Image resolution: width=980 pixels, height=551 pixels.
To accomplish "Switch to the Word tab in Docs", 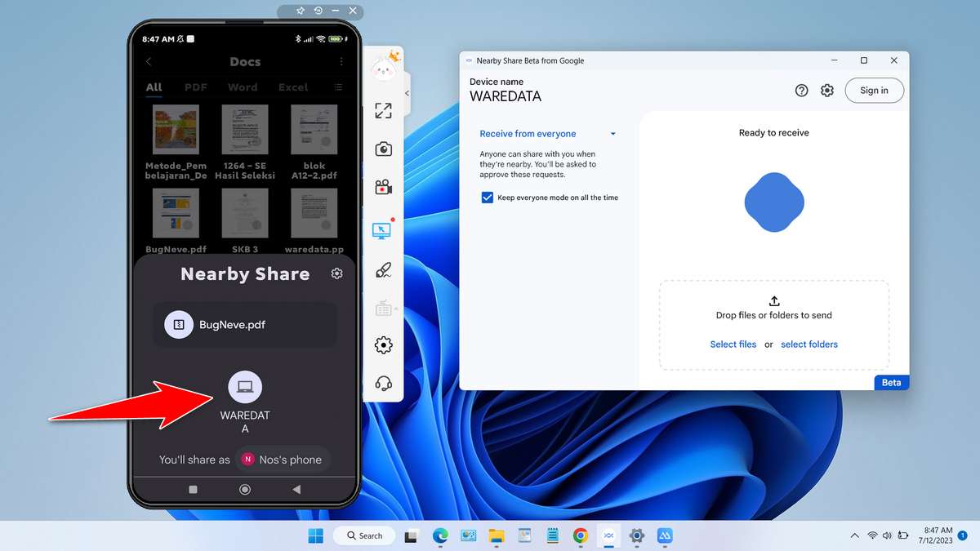I will tap(243, 87).
